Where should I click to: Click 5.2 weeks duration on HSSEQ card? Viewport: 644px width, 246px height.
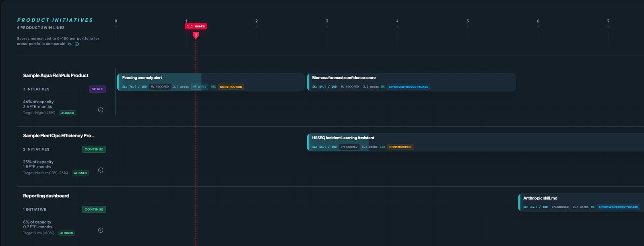pos(369,147)
